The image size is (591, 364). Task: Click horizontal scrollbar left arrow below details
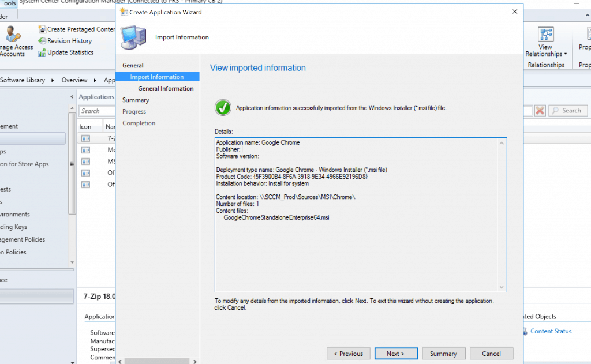coord(120,361)
